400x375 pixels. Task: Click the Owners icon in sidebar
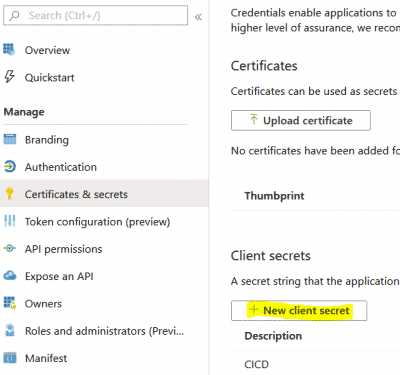click(10, 303)
